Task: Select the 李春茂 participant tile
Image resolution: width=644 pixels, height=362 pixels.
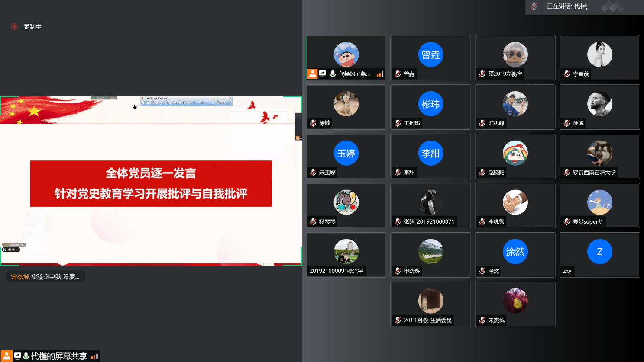Action: (x=599, y=58)
